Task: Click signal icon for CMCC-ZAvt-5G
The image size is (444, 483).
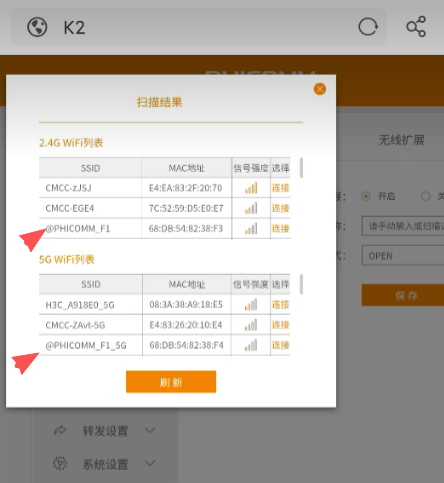Action: 251,325
